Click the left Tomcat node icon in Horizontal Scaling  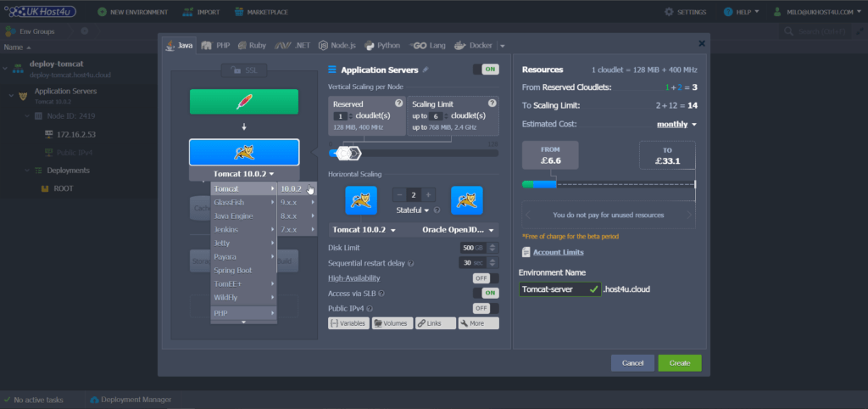pyautogui.click(x=361, y=200)
